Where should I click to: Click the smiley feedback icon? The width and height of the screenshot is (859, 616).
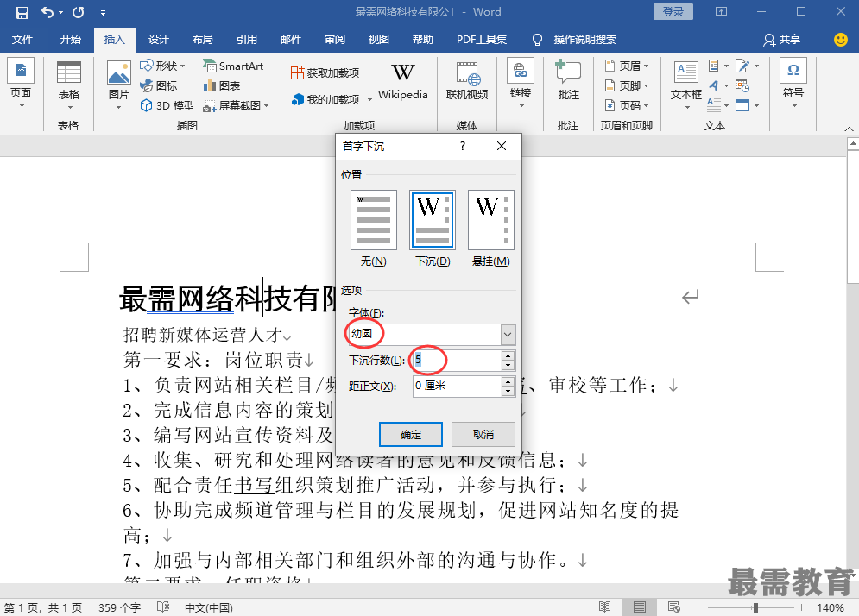point(840,40)
